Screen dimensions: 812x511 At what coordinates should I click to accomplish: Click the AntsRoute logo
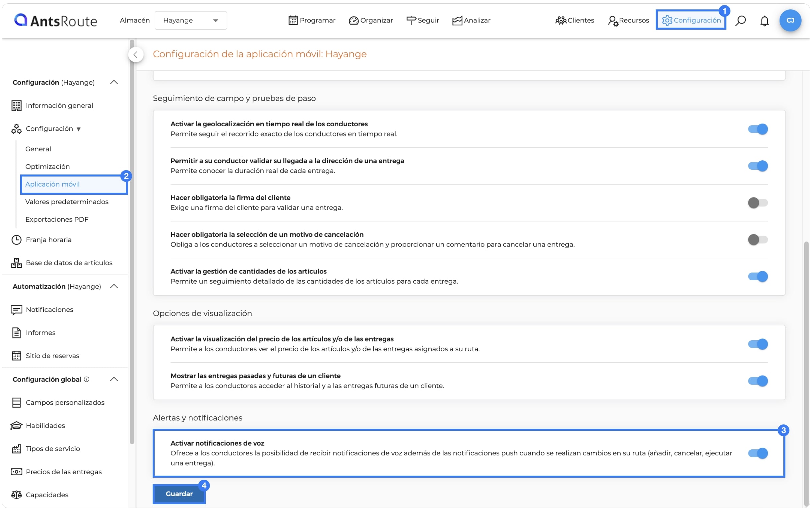(56, 21)
